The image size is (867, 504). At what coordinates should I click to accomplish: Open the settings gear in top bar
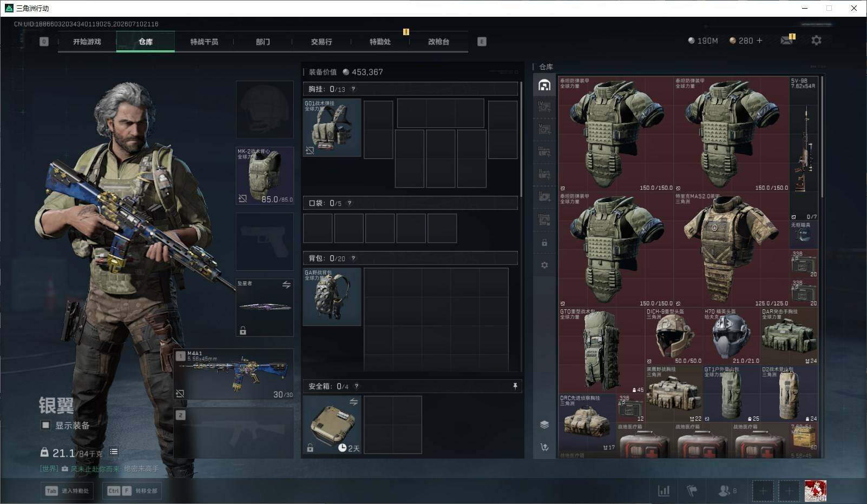[x=816, y=41]
